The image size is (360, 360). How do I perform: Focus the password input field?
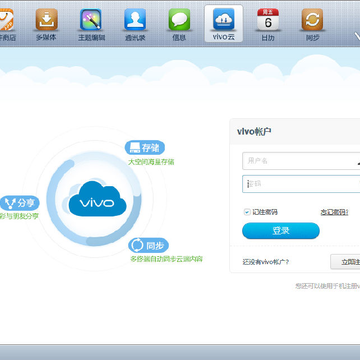(301, 184)
